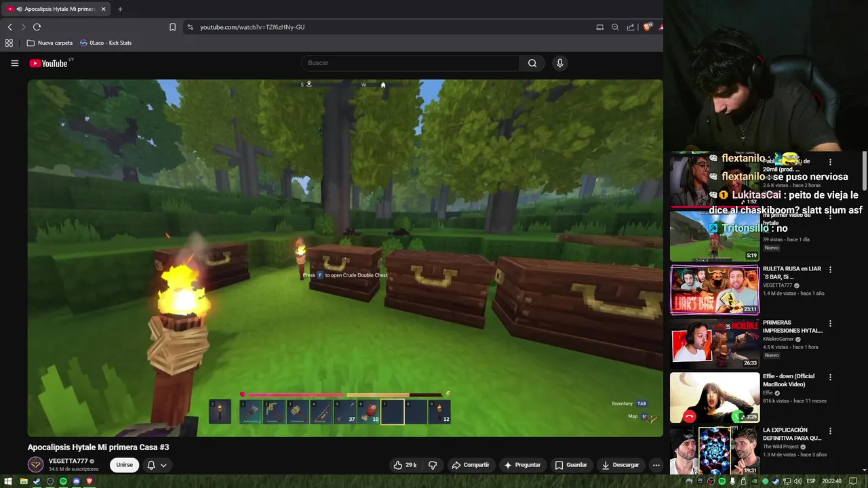Viewport: 868px width, 488px height.
Task: Focus the Buscar search field
Action: (410, 63)
